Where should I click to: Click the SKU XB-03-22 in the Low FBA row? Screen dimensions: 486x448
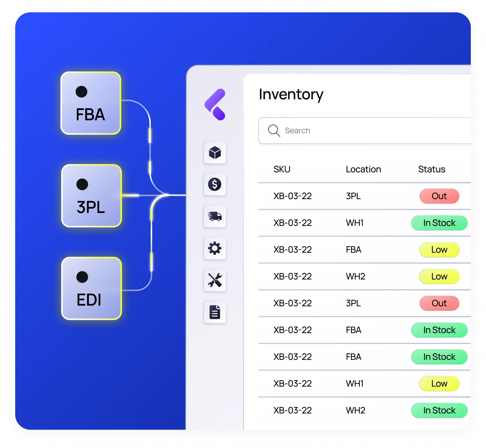click(x=293, y=250)
